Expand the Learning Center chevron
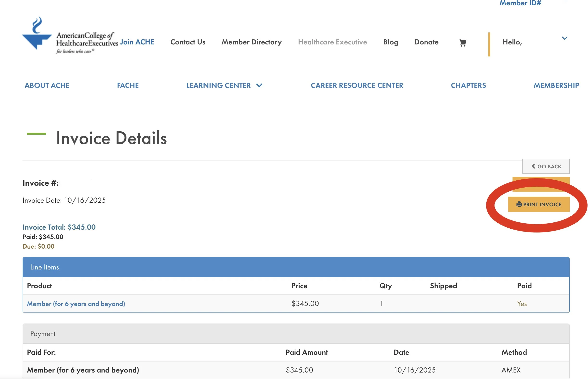Viewport: 588px width, 379px height. [259, 86]
